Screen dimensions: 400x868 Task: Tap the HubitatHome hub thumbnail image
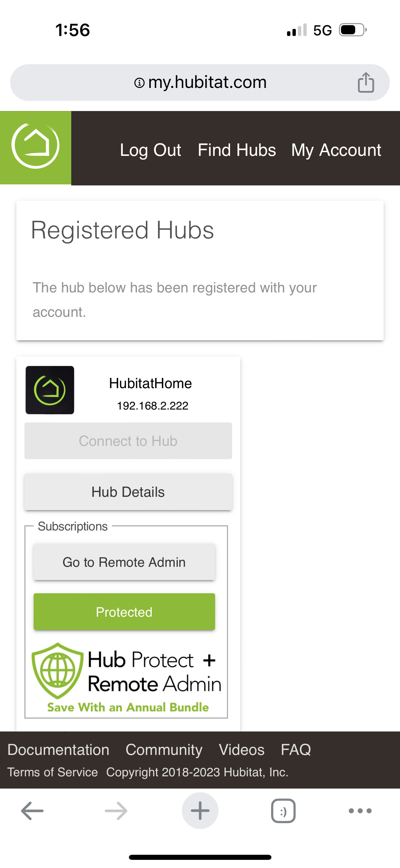coord(50,390)
